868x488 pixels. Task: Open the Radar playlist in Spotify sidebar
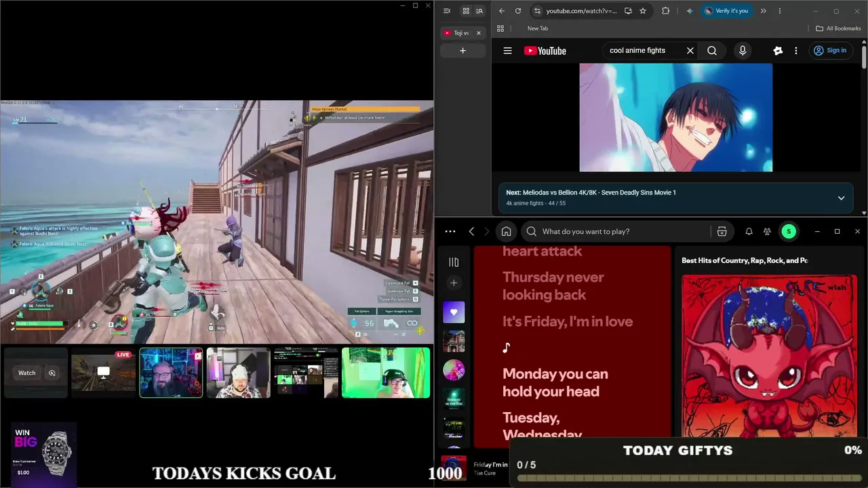click(x=454, y=429)
